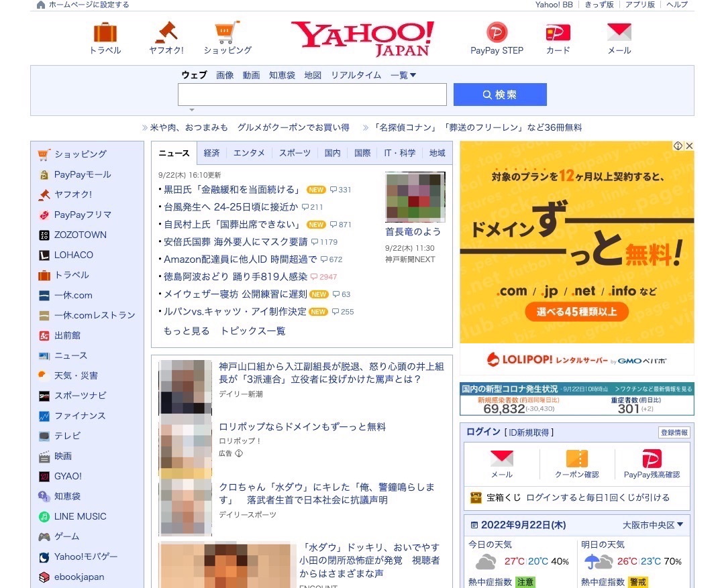The height and width of the screenshot is (588, 720).
Task: Open comments count 2947 on 徳島阿波おどり
Action: 323,277
